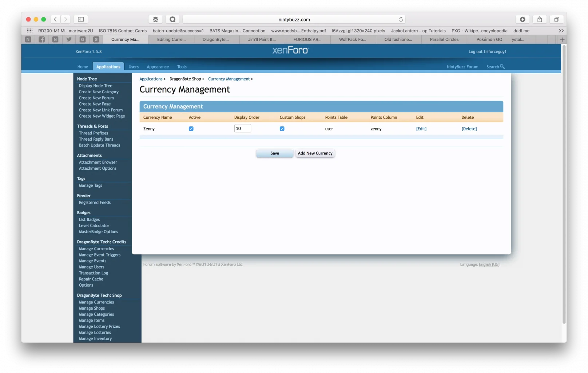Viewport: 588px width, 373px height.
Task: Open Manage Tags in sidebar
Action: point(91,185)
